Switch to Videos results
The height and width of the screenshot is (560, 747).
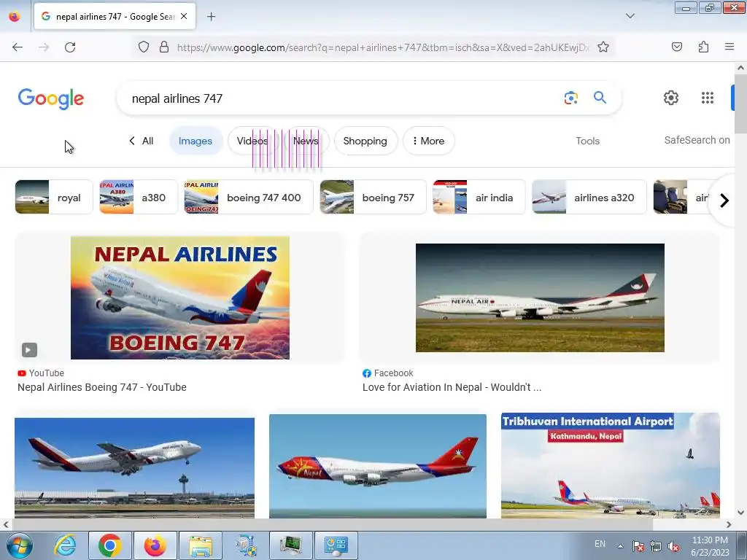[x=252, y=141]
